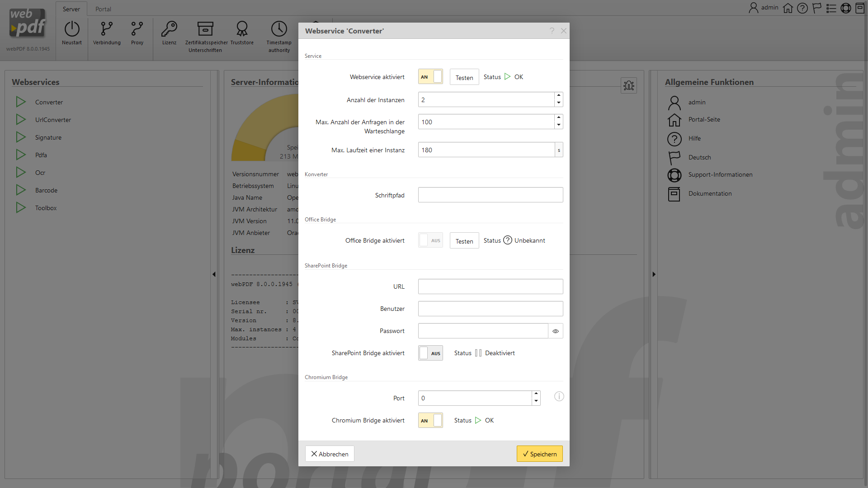Open Timestamp authority clock icon

pos(279,29)
